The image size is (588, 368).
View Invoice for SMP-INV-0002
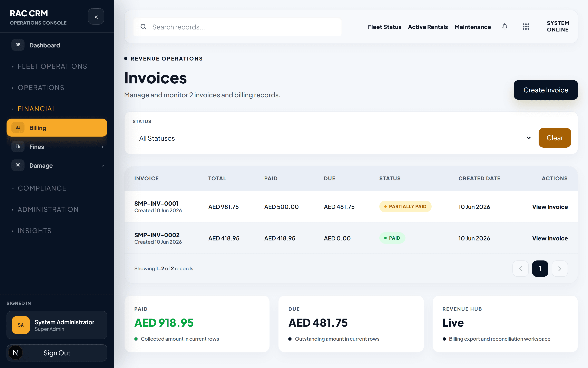[550, 238]
